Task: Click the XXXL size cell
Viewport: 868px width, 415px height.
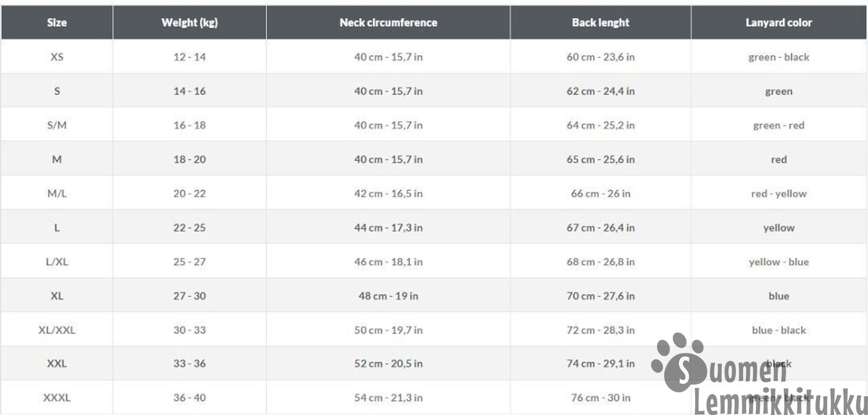Action: 57,397
